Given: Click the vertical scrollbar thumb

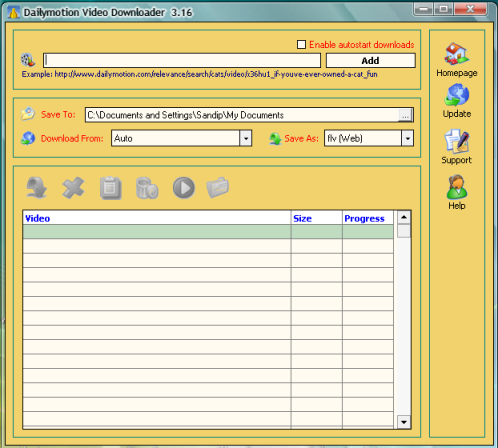Looking at the screenshot, I should coord(404,231).
